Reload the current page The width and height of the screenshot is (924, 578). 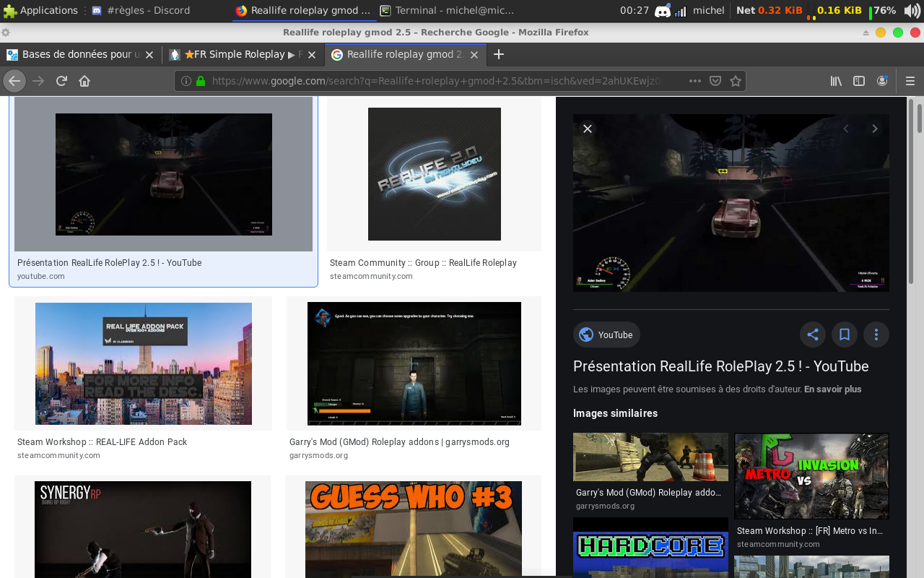(62, 81)
